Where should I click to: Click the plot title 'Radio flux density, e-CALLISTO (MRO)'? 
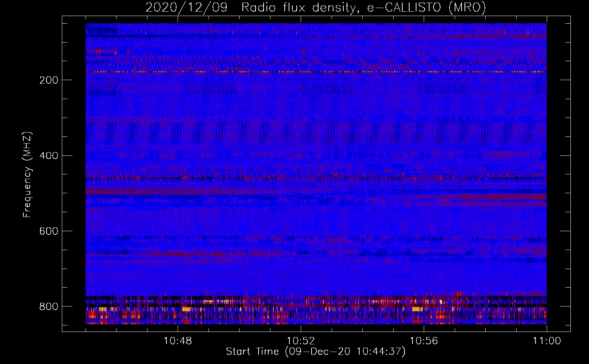point(363,8)
